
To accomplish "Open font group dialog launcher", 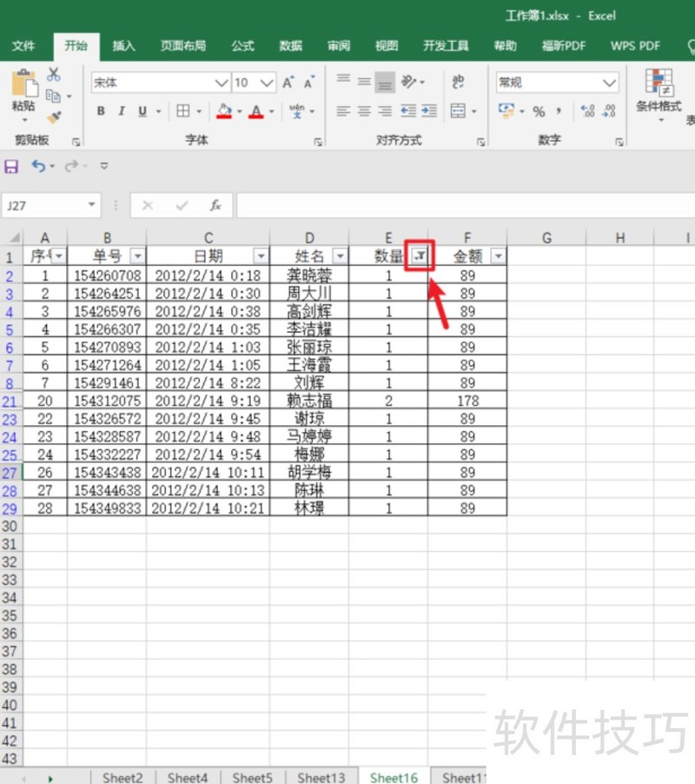I will (318, 142).
